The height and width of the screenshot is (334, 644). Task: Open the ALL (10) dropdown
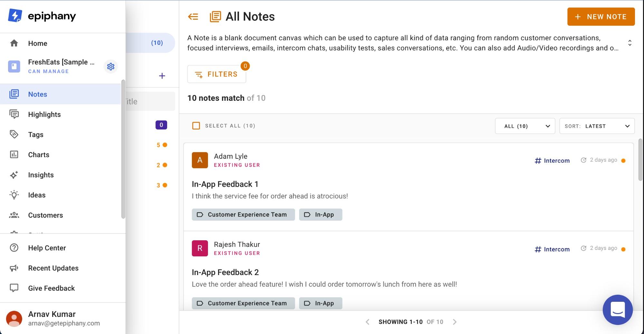(525, 126)
